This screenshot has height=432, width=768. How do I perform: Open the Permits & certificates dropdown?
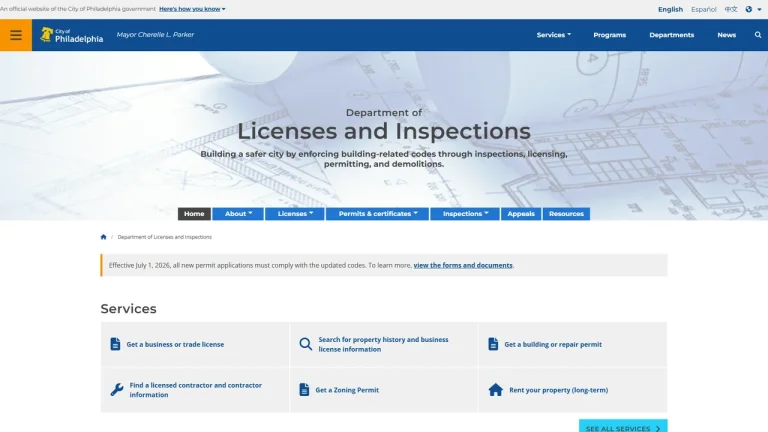coord(378,214)
